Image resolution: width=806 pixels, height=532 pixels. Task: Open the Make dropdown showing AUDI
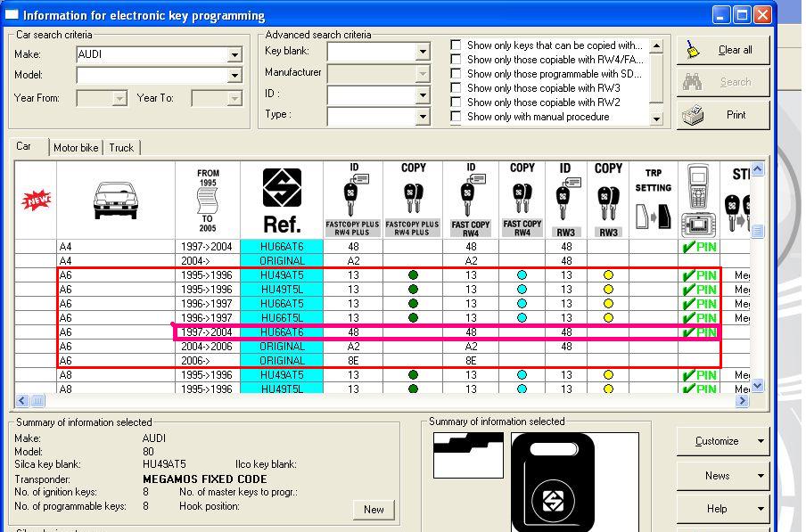tap(234, 54)
